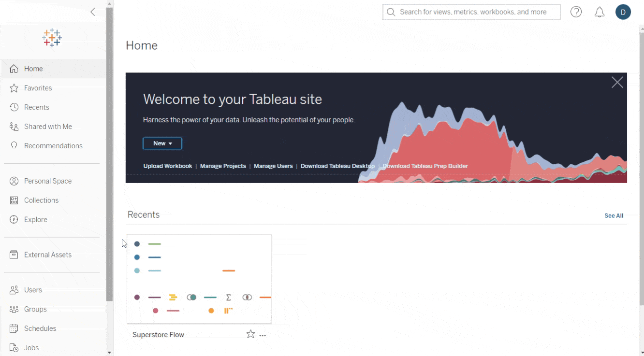Open Jobs label in the sidebar
The image size is (644, 356).
pos(31,348)
